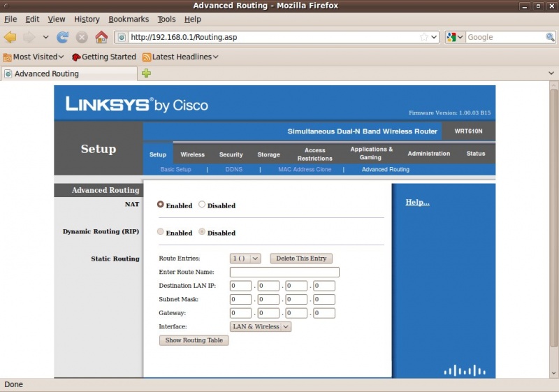Open the URL bar history dropdown
Image resolution: width=559 pixels, height=392 pixels.
pyautogui.click(x=434, y=37)
